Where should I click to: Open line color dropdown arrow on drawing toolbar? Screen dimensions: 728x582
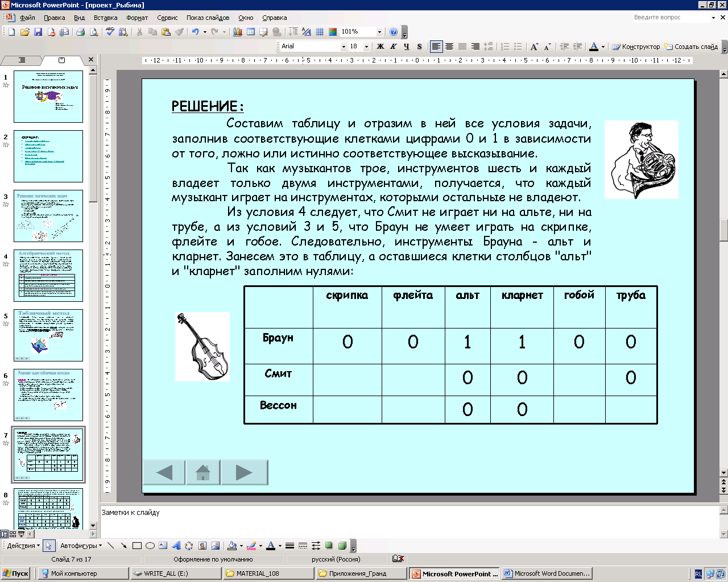coord(260,546)
